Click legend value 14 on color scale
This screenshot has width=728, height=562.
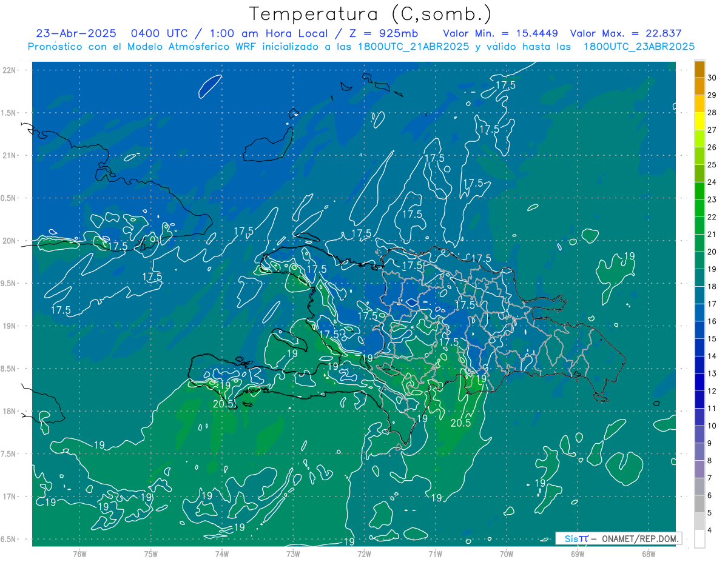(712, 356)
